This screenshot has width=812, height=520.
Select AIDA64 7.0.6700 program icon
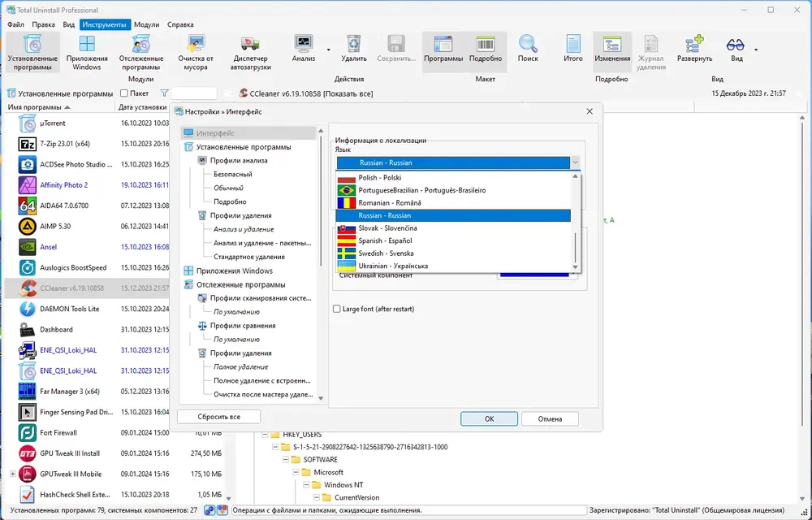[x=27, y=206]
